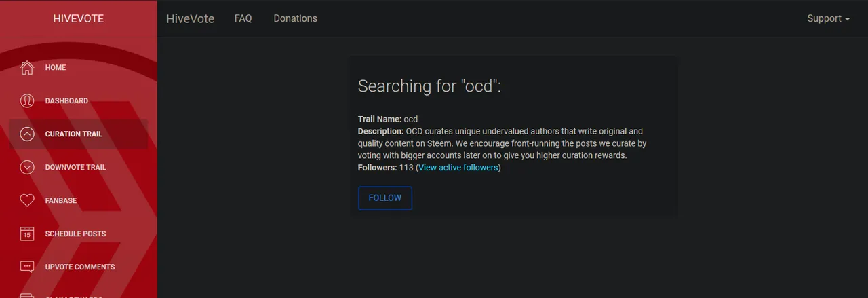
Task: Click the HiveVote navbar brand
Action: click(191, 18)
